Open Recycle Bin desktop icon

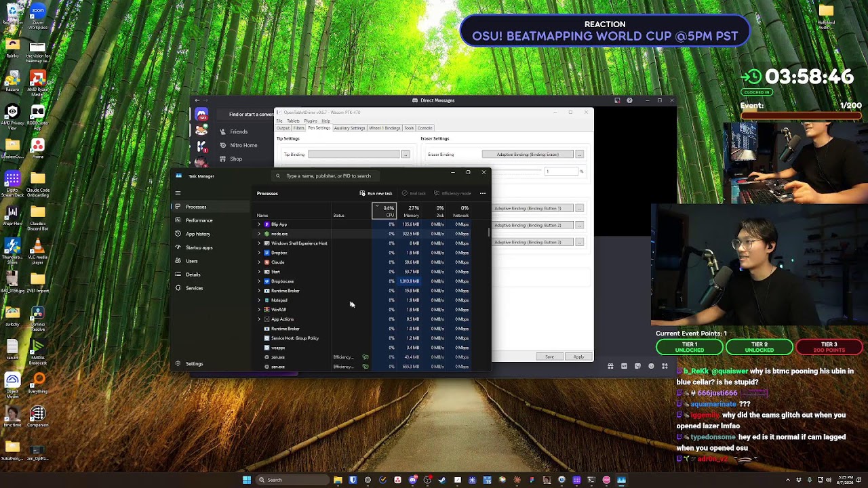click(x=12, y=14)
